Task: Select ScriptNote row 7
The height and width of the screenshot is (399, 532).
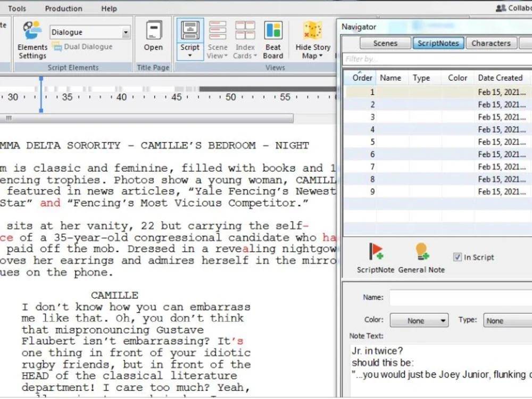Action: [438, 167]
